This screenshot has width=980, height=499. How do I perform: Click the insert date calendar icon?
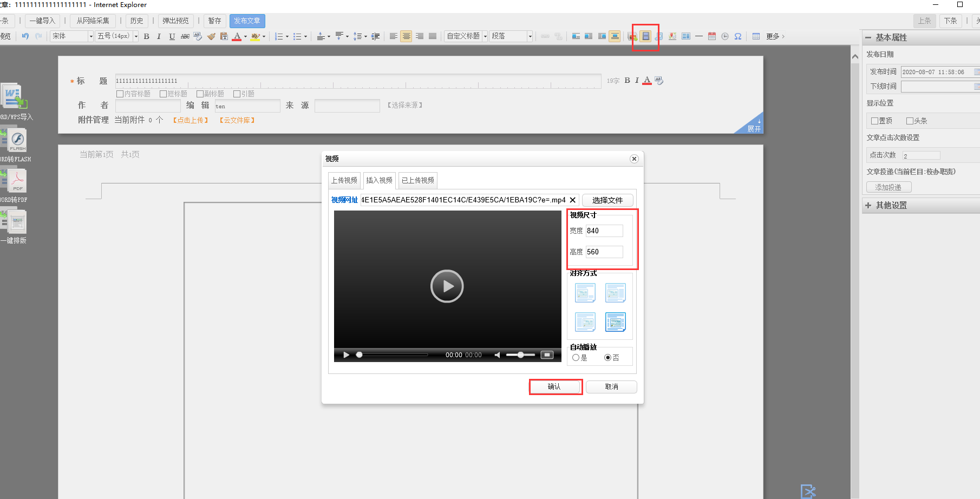712,36
